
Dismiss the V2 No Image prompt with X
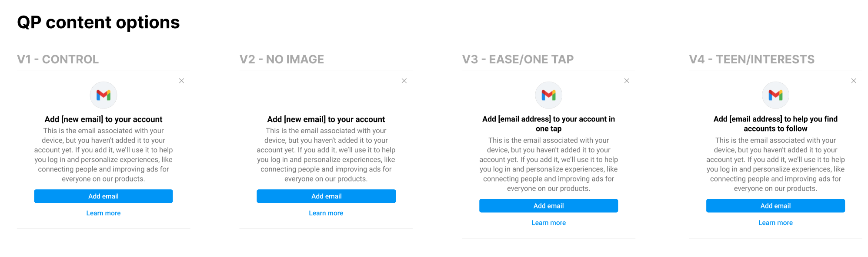click(x=404, y=81)
